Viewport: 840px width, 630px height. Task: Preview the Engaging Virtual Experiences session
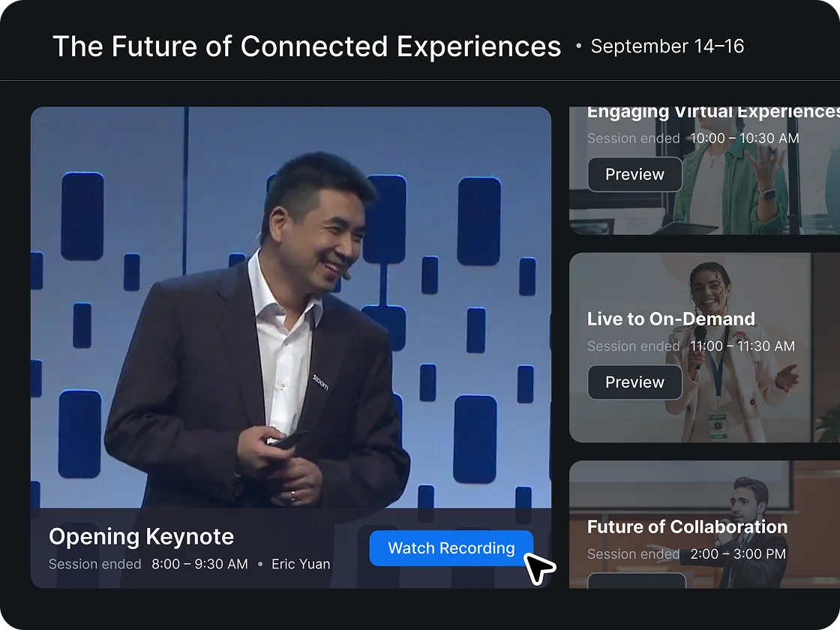[634, 175]
